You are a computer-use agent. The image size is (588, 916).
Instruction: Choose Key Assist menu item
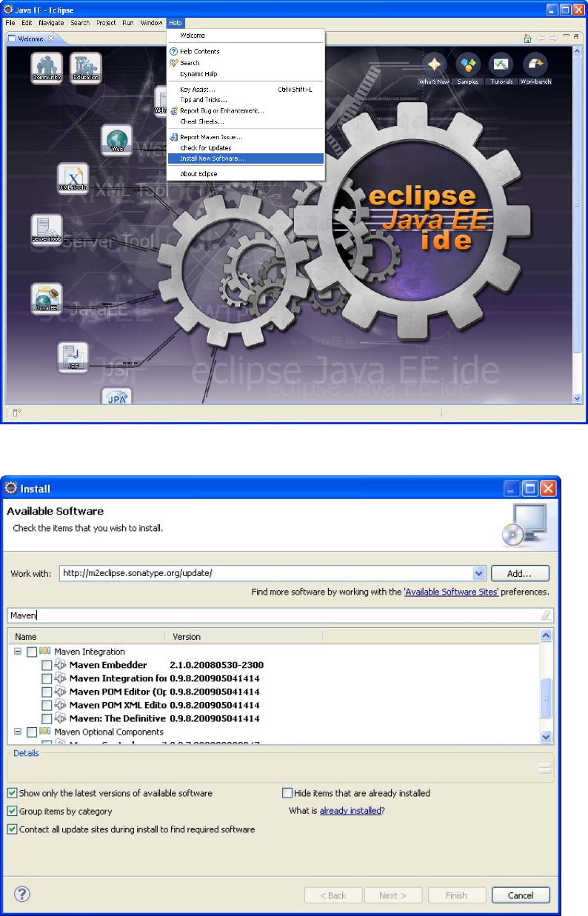(x=245, y=90)
